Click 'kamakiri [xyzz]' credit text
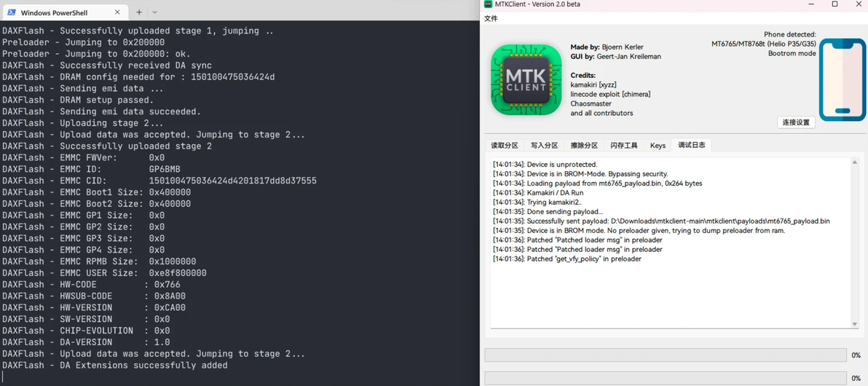Image resolution: width=868 pixels, height=386 pixels. [x=593, y=84]
